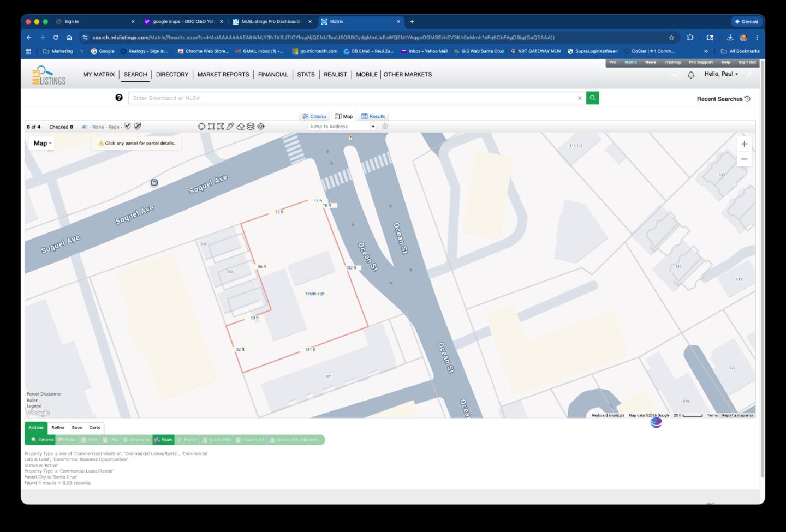Click the eraser tool to clear shapes
Screen dimensions: 786x532
click(240, 127)
